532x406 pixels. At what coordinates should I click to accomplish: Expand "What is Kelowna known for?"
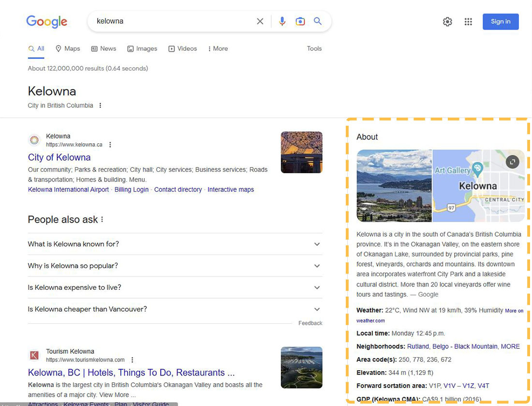pyautogui.click(x=317, y=244)
